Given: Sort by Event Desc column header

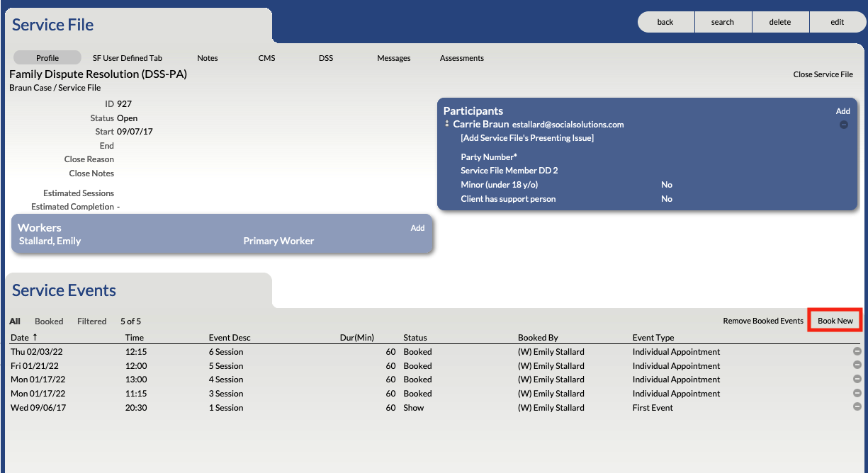Looking at the screenshot, I should (230, 338).
